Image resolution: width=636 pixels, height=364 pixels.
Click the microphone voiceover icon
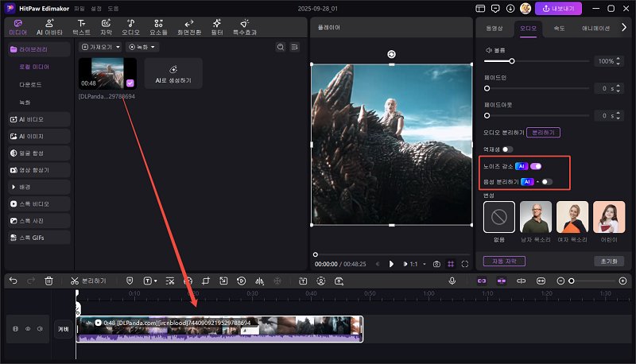tap(452, 281)
